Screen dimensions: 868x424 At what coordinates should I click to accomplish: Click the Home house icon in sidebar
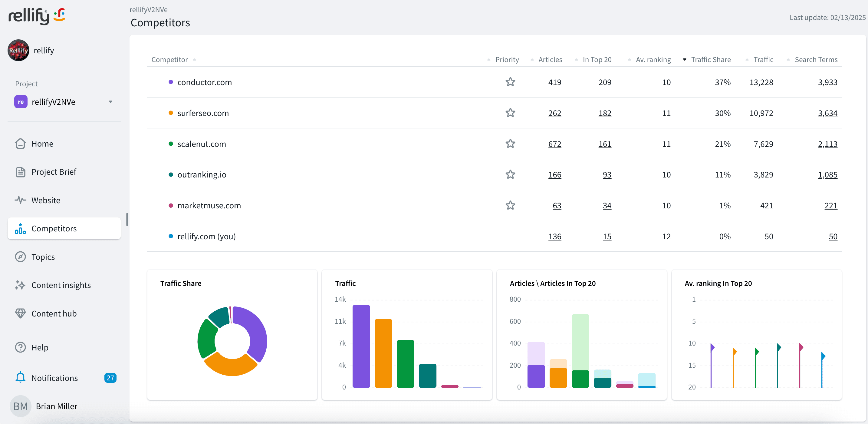(x=20, y=144)
